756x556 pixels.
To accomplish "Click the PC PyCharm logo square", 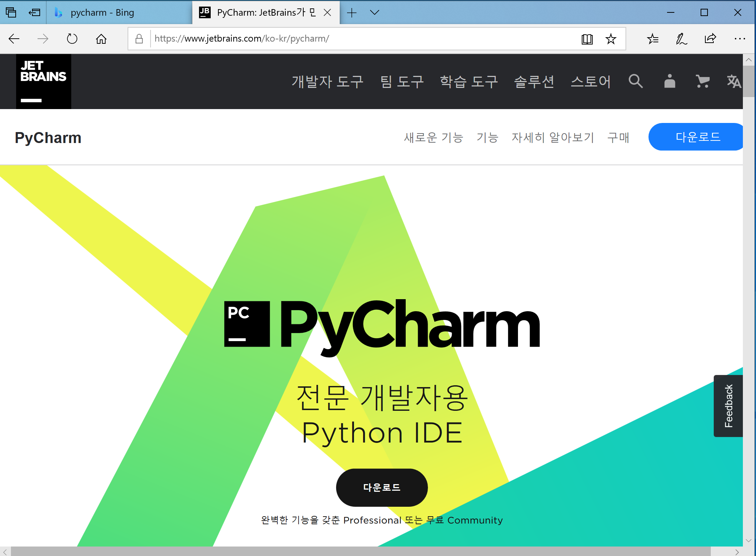I will (247, 324).
